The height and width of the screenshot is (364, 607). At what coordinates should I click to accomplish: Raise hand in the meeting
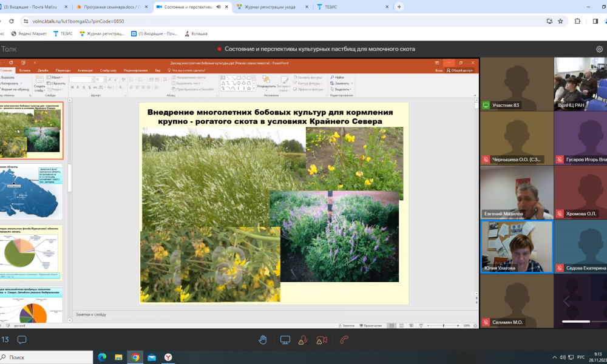(263, 340)
